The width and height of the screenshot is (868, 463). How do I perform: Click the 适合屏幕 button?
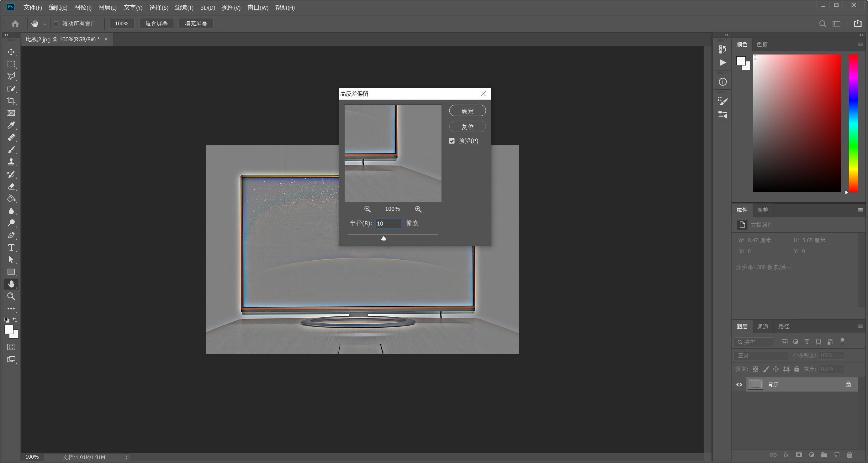(x=156, y=23)
